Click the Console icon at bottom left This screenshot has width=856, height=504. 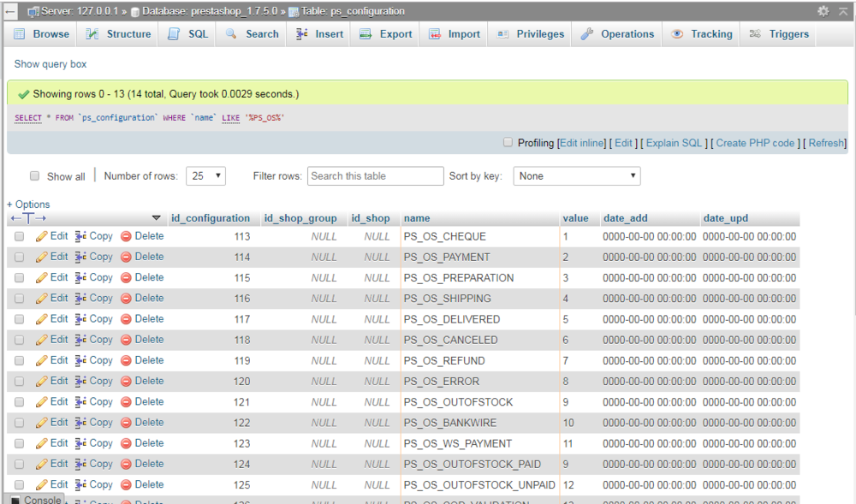(x=15, y=500)
